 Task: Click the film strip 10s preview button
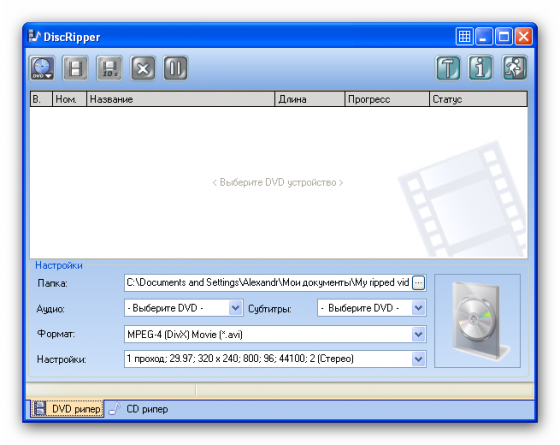109,68
